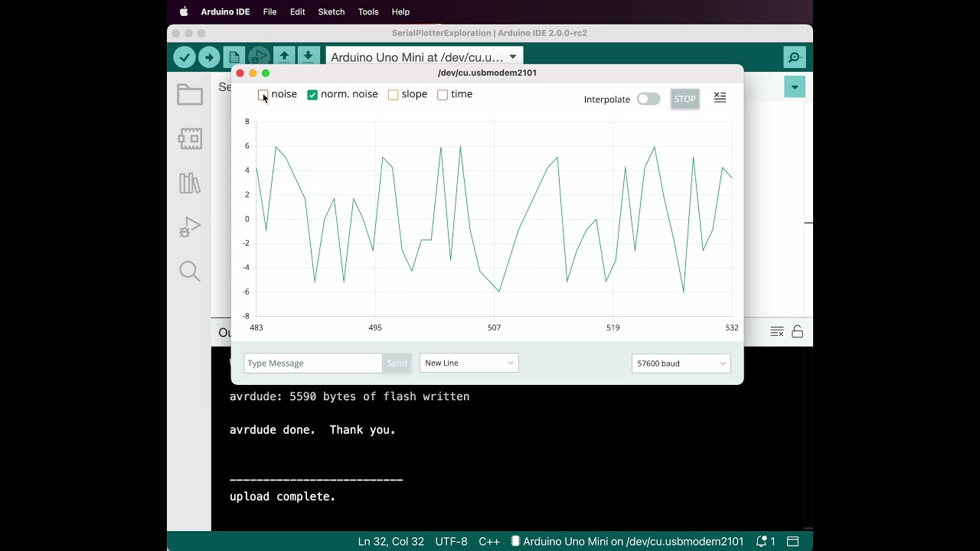This screenshot has height=551, width=980.
Task: Open the Serial Monitor magnifier icon
Action: pos(795,57)
